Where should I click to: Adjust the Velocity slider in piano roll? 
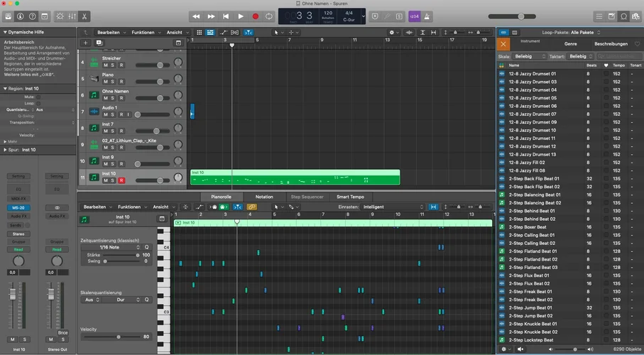point(119,337)
